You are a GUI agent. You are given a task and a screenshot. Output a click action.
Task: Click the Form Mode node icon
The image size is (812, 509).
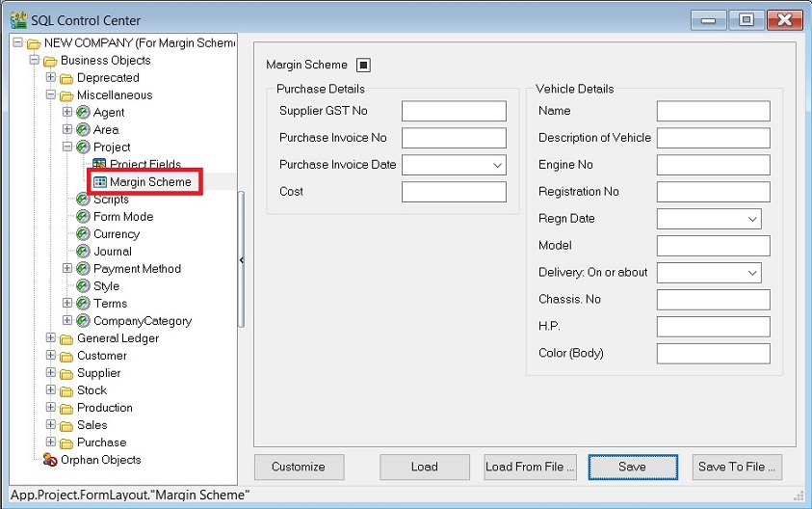point(83,217)
